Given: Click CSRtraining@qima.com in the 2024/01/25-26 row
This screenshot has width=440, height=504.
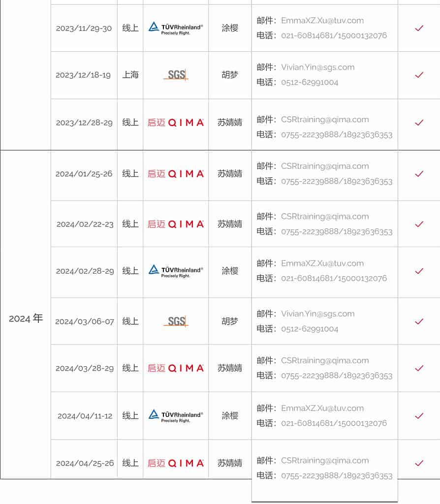Looking at the screenshot, I should coord(325,166).
